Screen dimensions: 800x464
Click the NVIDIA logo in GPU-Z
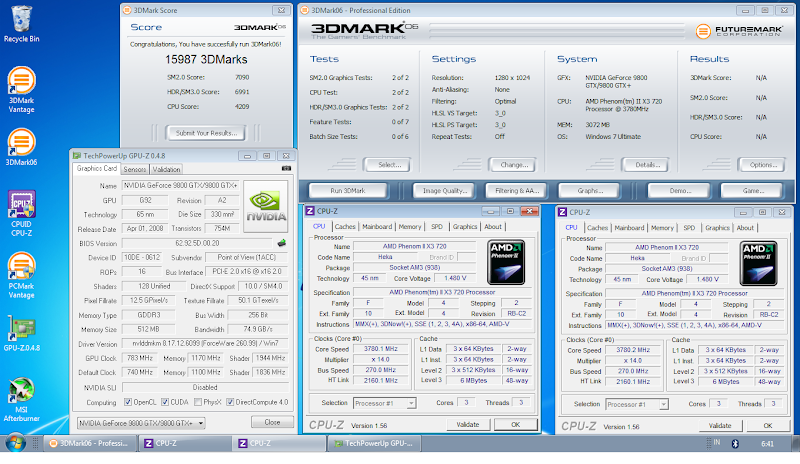[x=266, y=206]
